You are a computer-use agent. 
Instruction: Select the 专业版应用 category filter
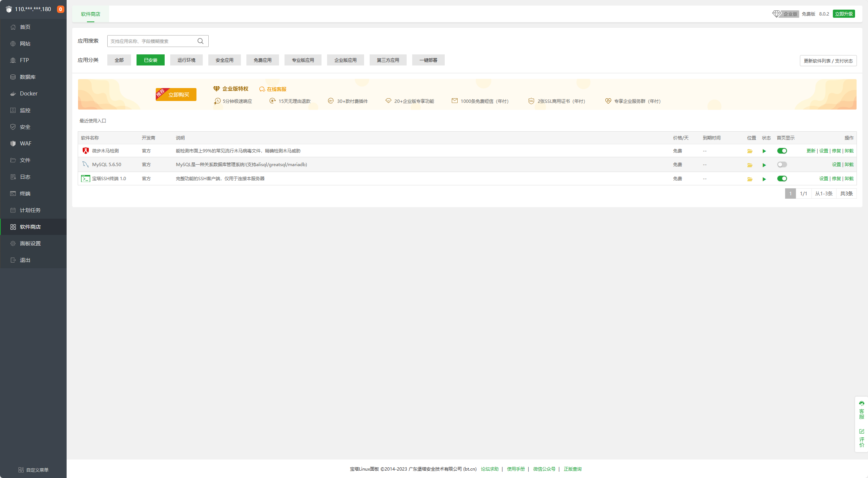click(303, 60)
